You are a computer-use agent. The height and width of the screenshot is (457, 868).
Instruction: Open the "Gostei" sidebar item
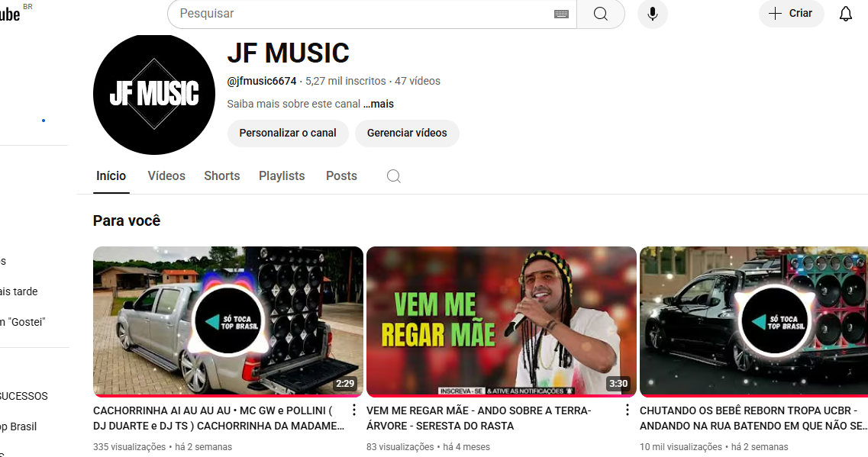[x=23, y=322]
